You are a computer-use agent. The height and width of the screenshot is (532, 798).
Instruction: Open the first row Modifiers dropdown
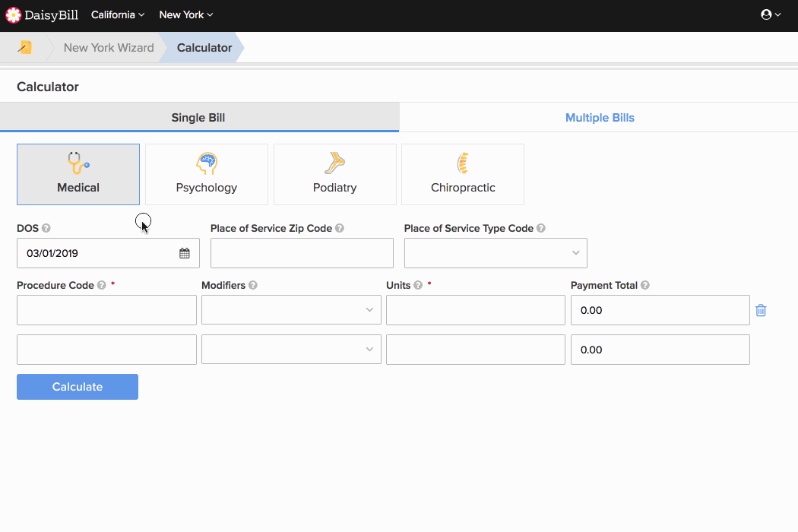291,309
